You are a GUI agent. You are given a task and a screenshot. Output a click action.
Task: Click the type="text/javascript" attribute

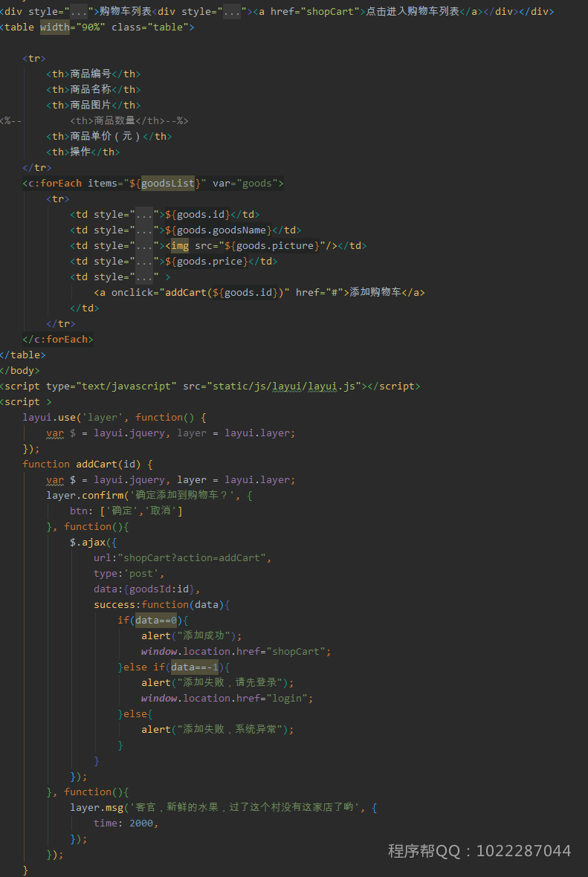pos(112,386)
